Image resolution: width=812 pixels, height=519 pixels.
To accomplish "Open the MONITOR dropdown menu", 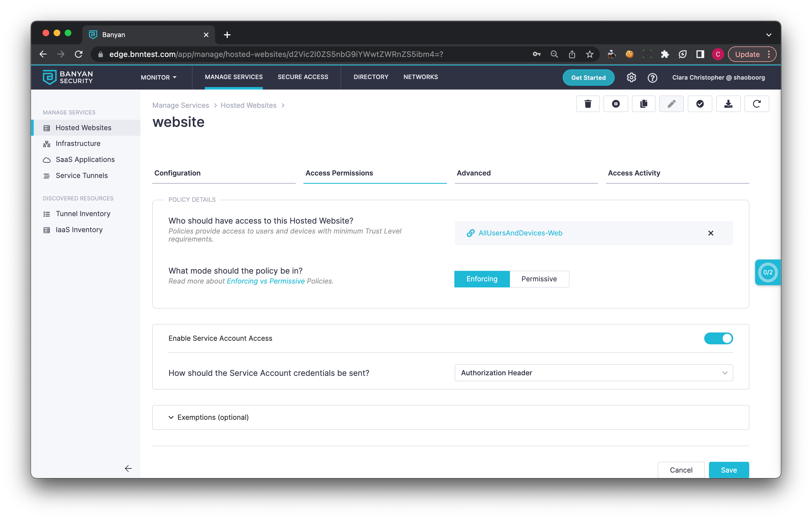I will click(x=158, y=77).
